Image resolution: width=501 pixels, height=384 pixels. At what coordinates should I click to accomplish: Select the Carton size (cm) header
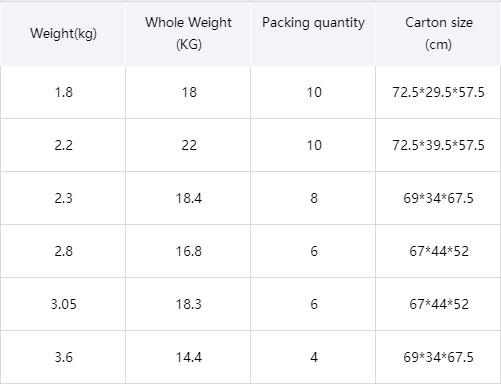(x=438, y=34)
